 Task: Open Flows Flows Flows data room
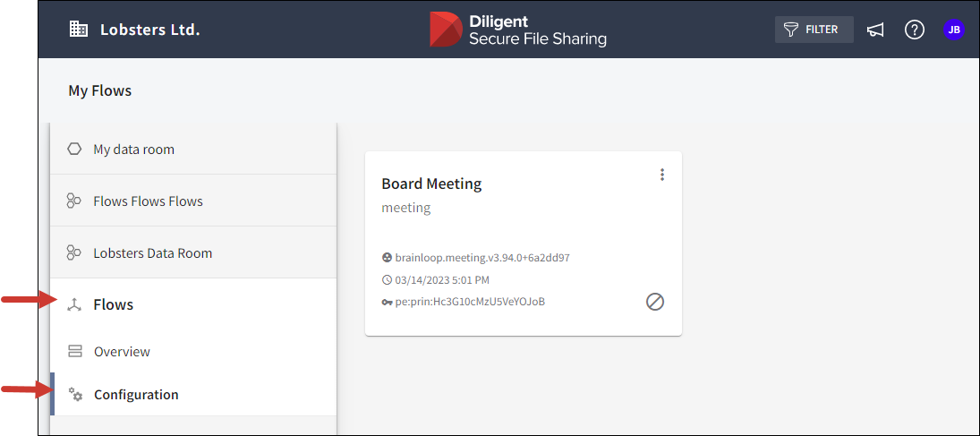[x=148, y=201]
